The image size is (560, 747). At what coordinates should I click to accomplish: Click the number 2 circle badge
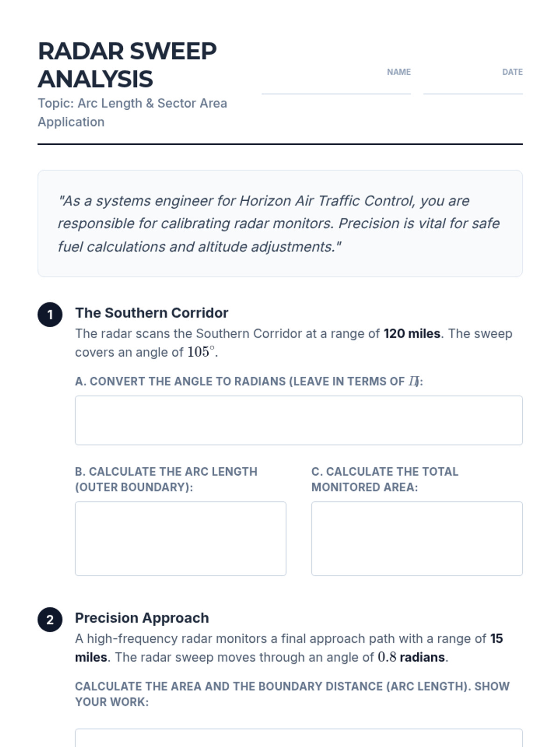click(x=50, y=620)
